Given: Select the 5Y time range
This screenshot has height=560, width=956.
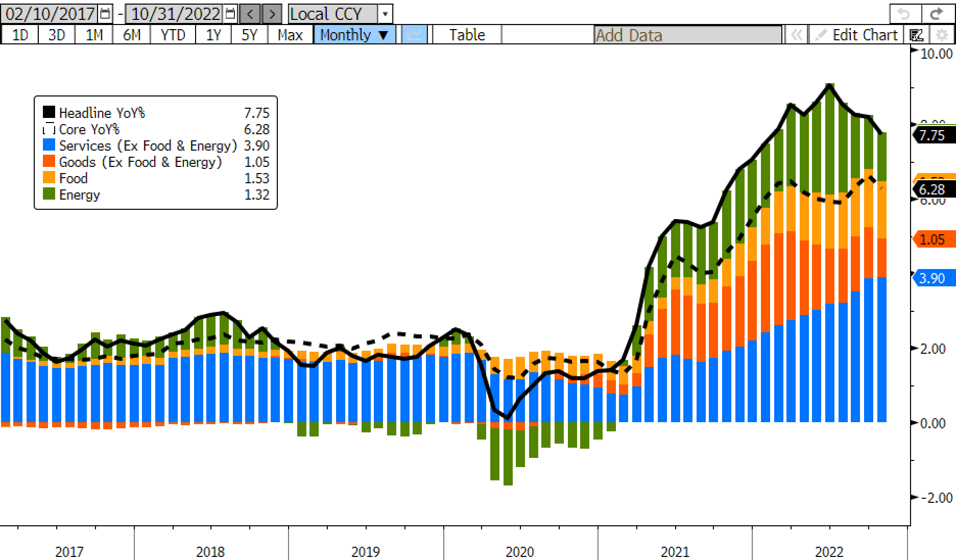Looking at the screenshot, I should click(x=249, y=35).
